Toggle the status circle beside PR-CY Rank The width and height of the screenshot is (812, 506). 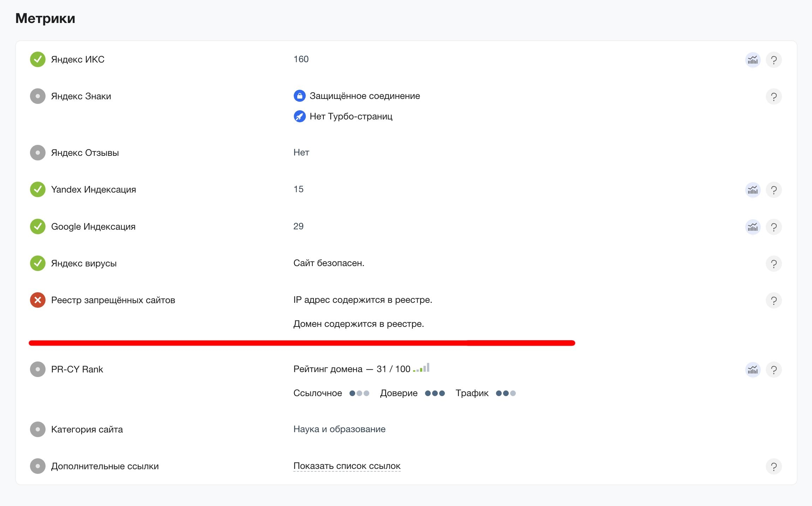tap(37, 370)
